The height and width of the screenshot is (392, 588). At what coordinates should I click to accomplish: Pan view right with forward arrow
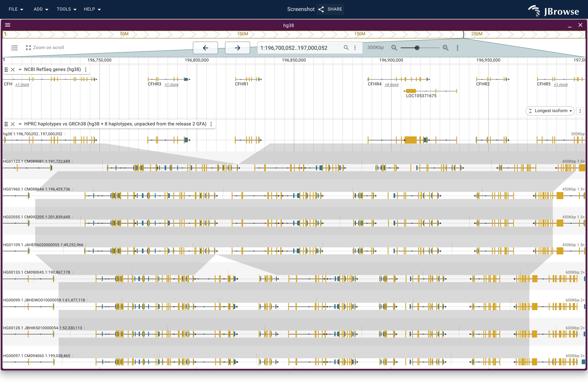pyautogui.click(x=238, y=48)
